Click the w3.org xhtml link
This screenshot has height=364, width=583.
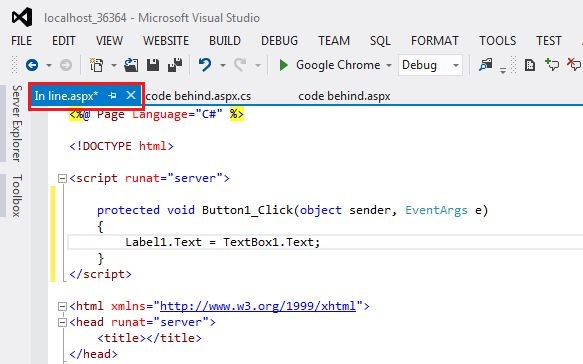pos(258,306)
